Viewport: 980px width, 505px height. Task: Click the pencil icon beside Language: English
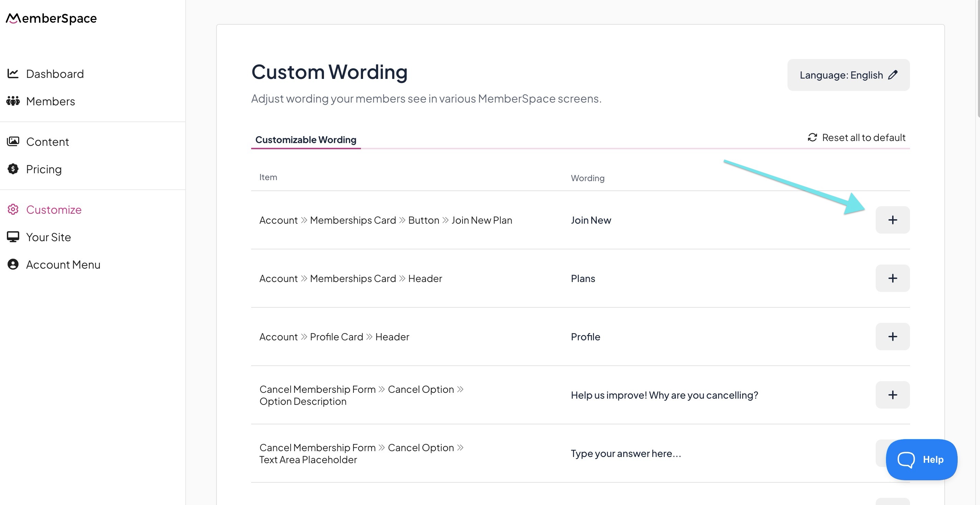893,74
